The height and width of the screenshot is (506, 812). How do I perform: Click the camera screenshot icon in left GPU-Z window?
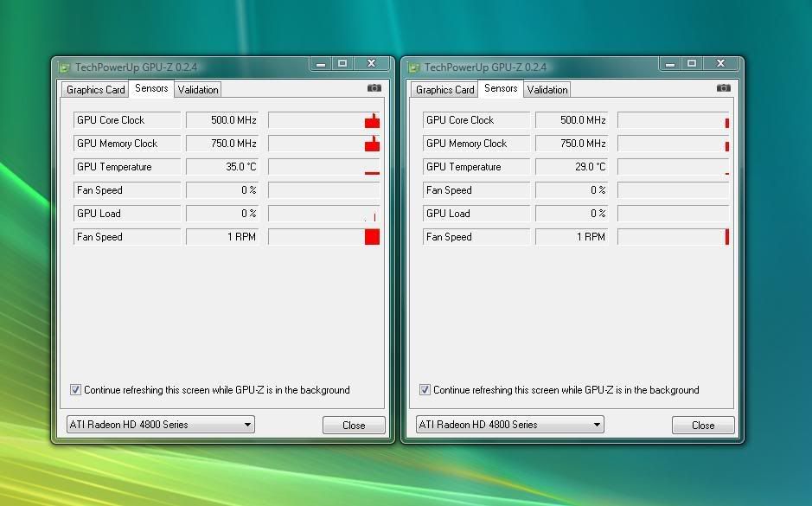[x=374, y=87]
